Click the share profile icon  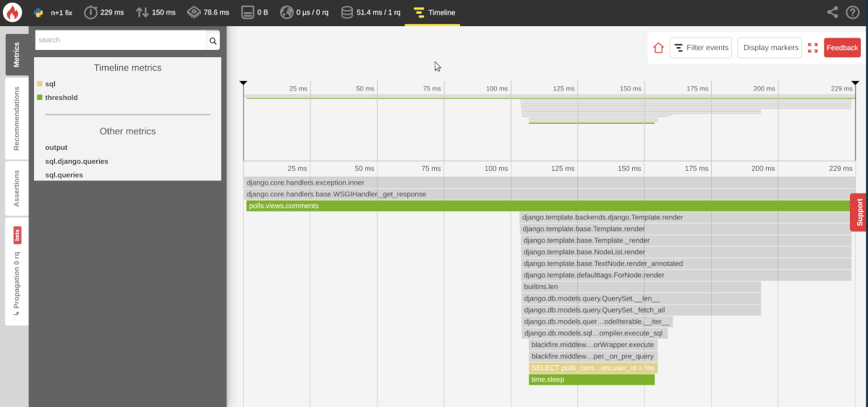[833, 12]
